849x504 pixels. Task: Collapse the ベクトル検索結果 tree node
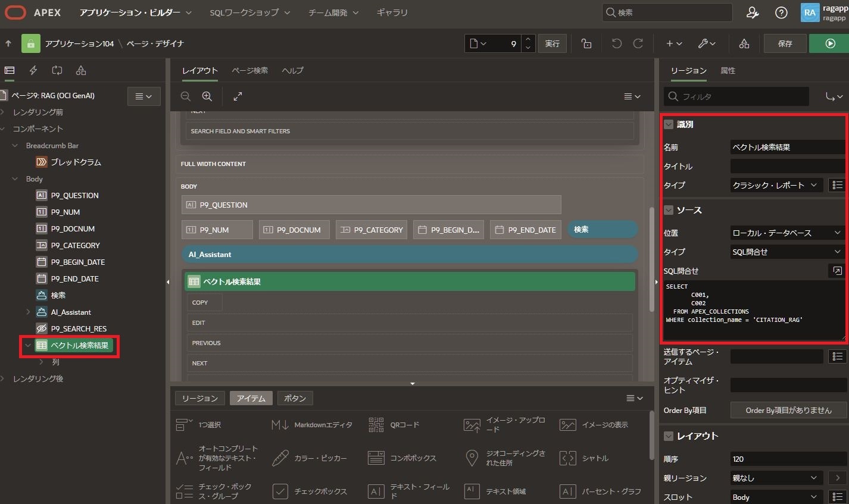pos(28,345)
